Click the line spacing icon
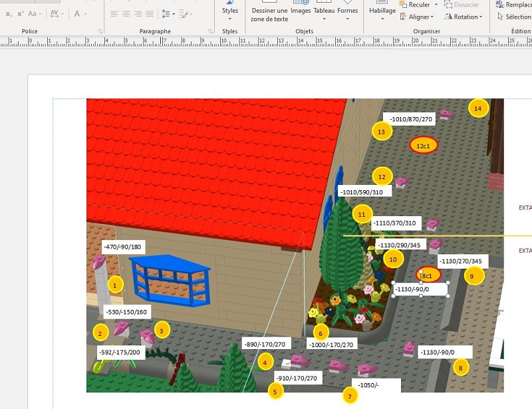 coord(166,14)
